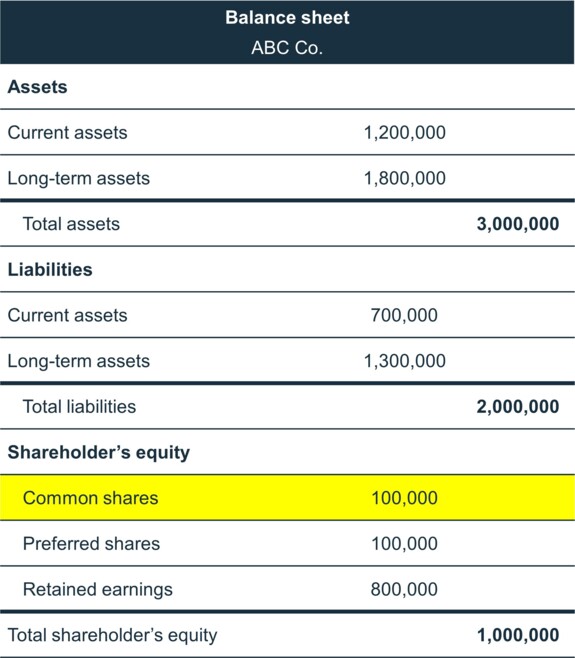This screenshot has height=658, width=575.
Task: Click the Common shares value 100,000
Action: pyautogui.click(x=405, y=498)
